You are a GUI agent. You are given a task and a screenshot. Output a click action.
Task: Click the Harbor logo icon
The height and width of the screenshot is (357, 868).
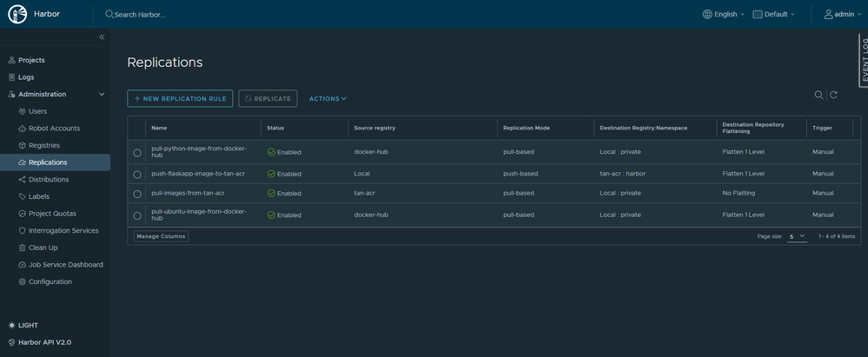[x=17, y=14]
